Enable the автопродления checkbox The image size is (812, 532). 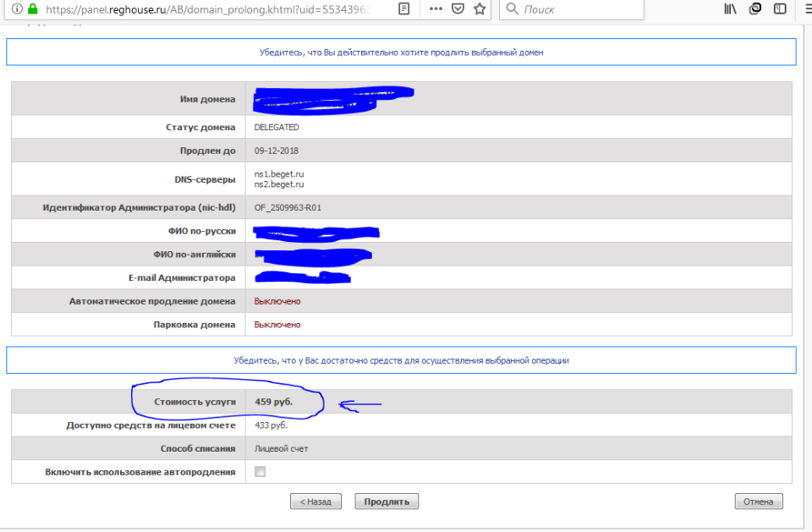click(x=260, y=471)
